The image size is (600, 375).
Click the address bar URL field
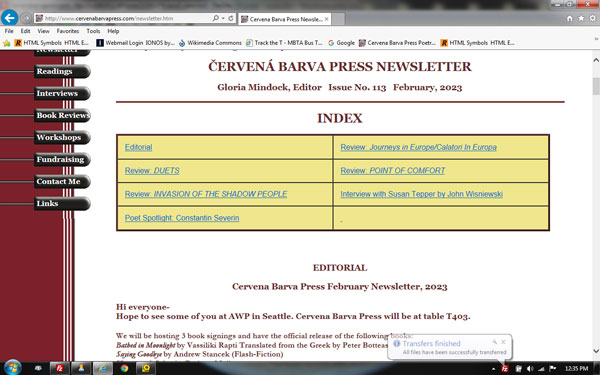(x=122, y=18)
